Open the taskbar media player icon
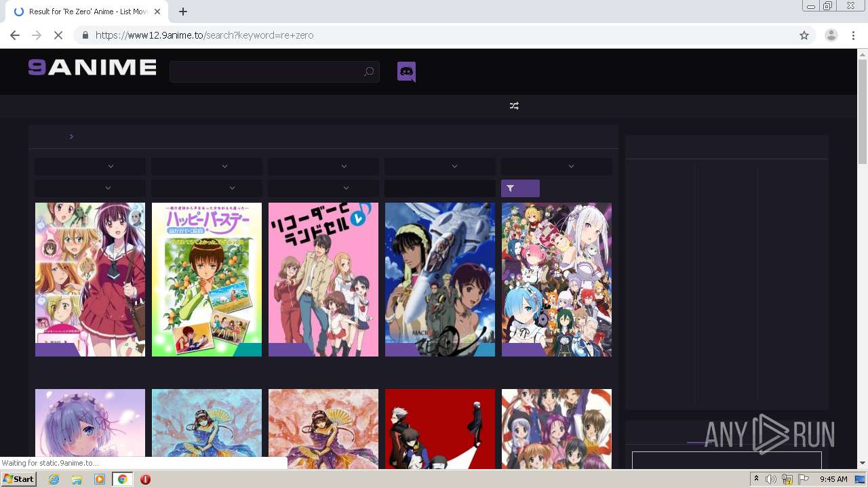This screenshot has width=868, height=488. tap(100, 479)
